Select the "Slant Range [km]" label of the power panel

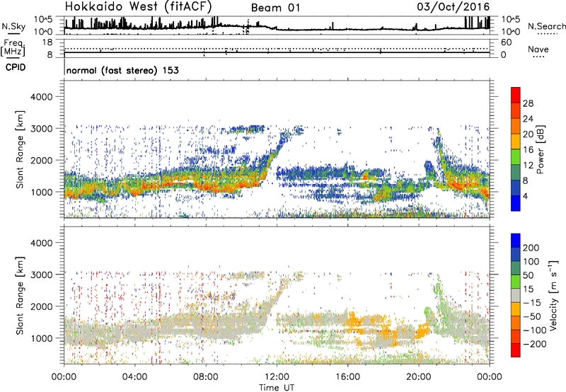pos(20,149)
